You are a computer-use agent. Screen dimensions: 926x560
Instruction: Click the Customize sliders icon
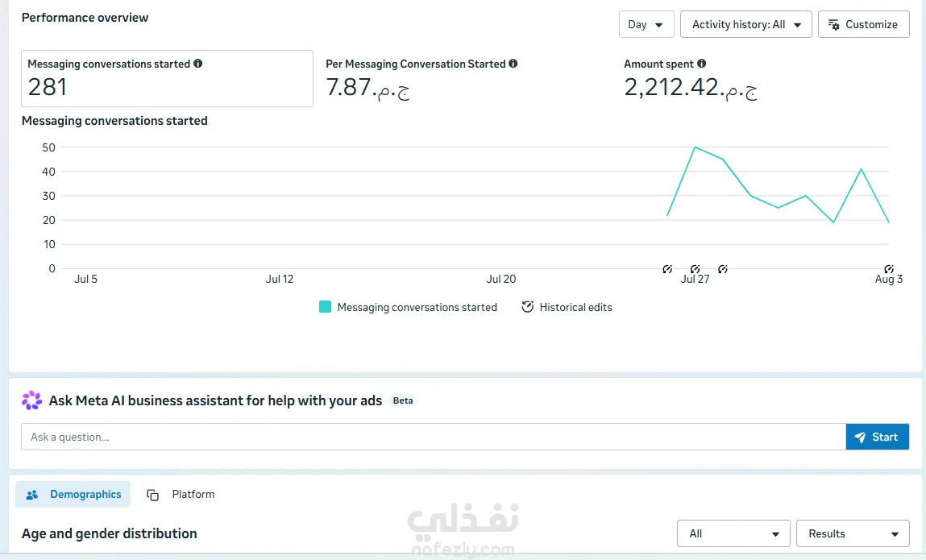[x=834, y=24]
